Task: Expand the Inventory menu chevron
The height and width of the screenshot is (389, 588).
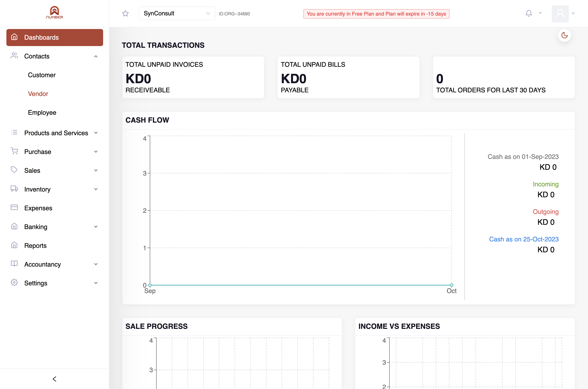Action: (x=96, y=189)
